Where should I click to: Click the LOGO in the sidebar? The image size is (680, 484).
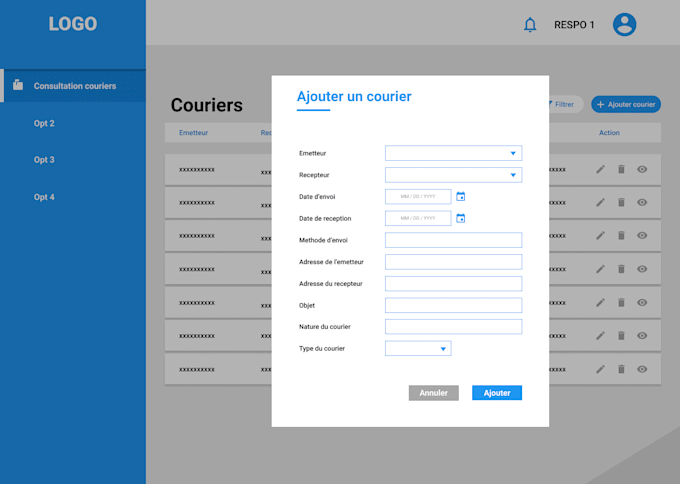(73, 24)
